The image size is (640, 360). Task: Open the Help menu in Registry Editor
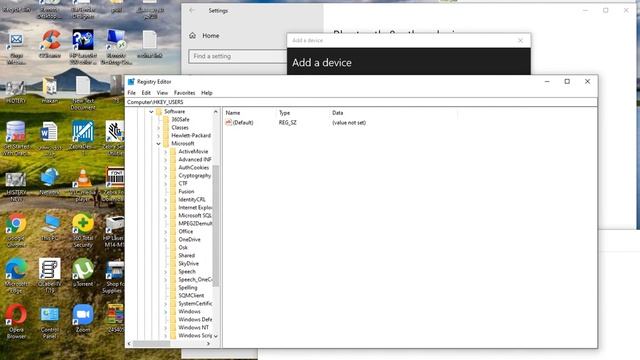pyautogui.click(x=207, y=93)
